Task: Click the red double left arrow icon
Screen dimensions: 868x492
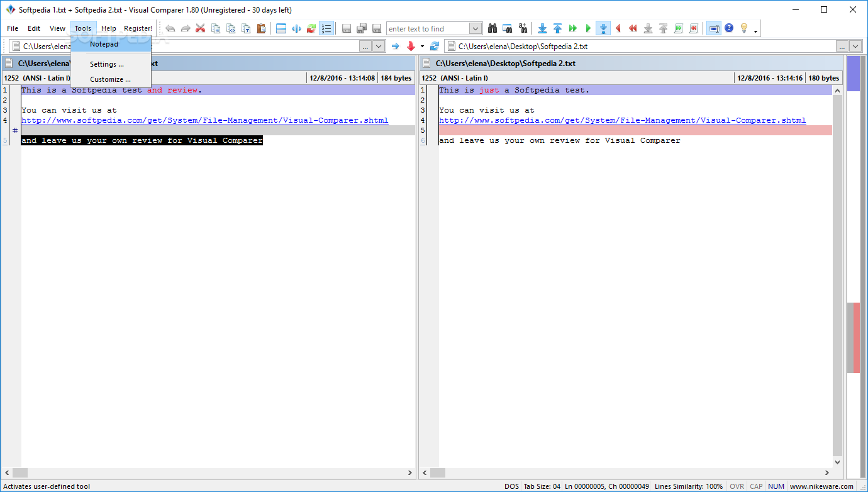Action: (633, 28)
